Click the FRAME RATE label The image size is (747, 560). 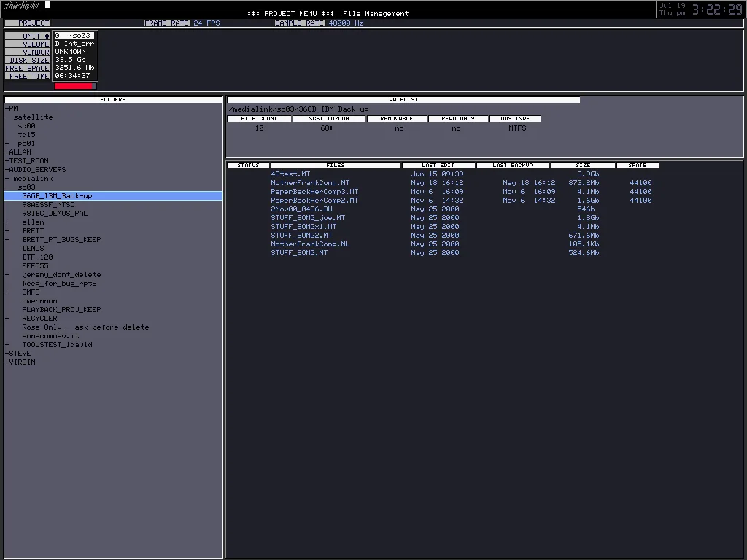167,23
